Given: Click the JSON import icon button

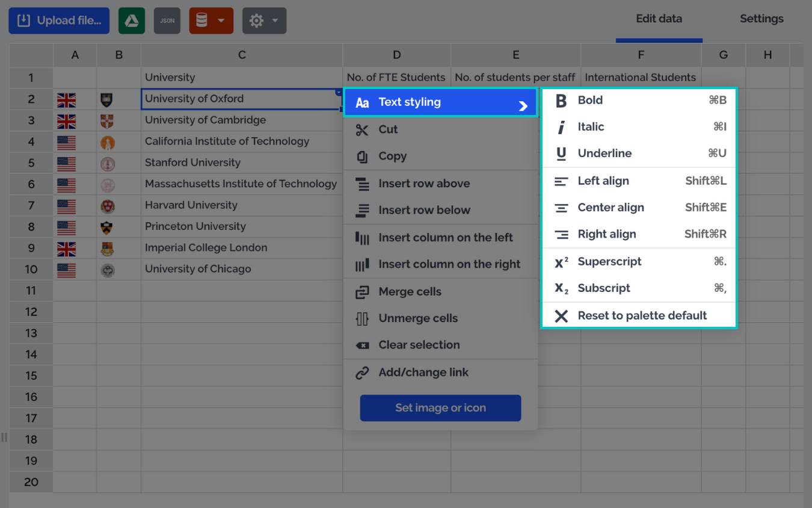Looking at the screenshot, I should coord(167,20).
